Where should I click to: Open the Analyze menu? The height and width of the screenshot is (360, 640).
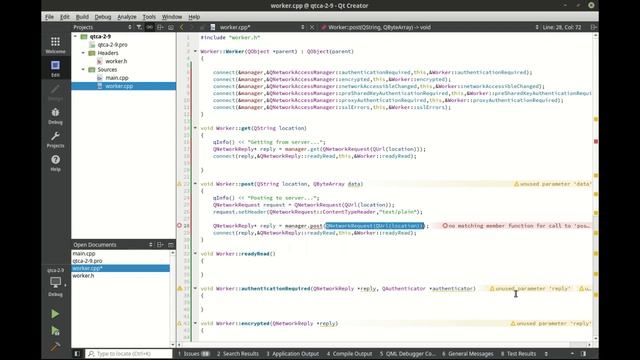[127, 17]
